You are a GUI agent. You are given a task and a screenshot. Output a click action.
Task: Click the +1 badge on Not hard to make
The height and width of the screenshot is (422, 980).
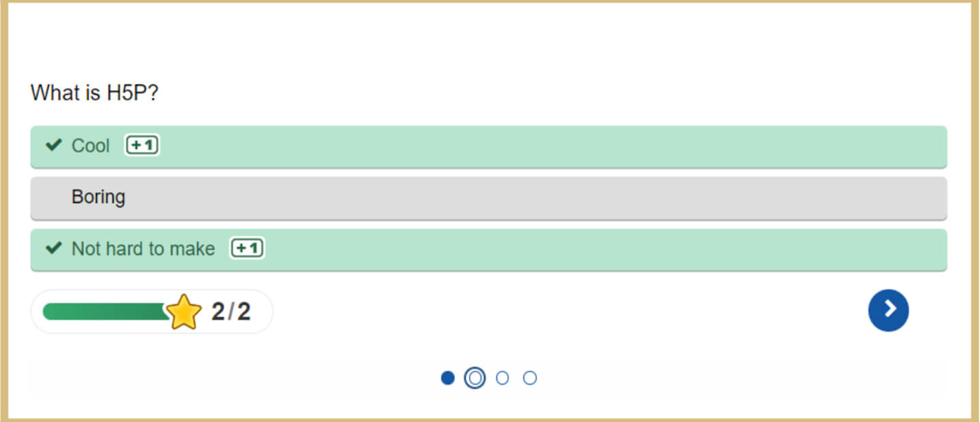click(x=247, y=248)
